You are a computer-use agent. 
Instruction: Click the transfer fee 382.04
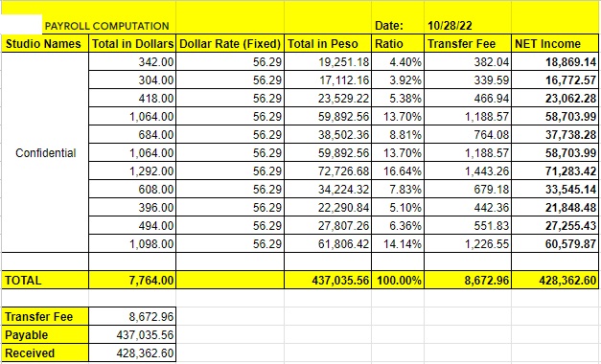click(x=468, y=61)
